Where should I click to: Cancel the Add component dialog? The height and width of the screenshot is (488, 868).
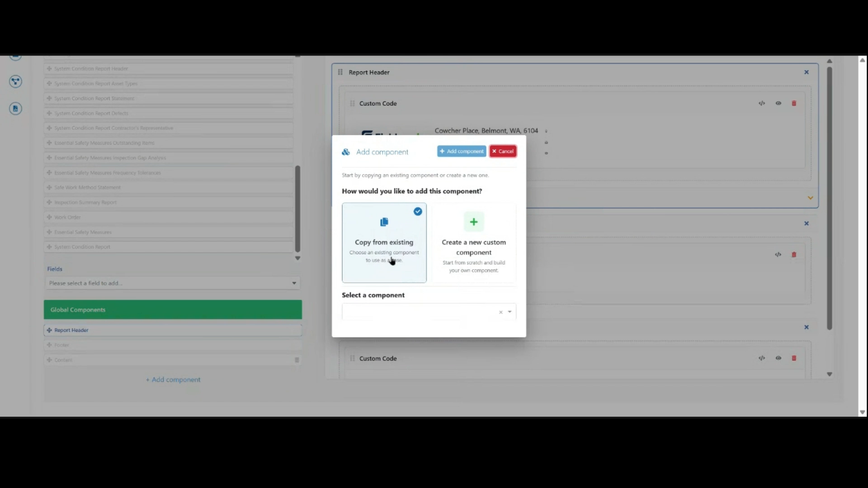pyautogui.click(x=503, y=151)
